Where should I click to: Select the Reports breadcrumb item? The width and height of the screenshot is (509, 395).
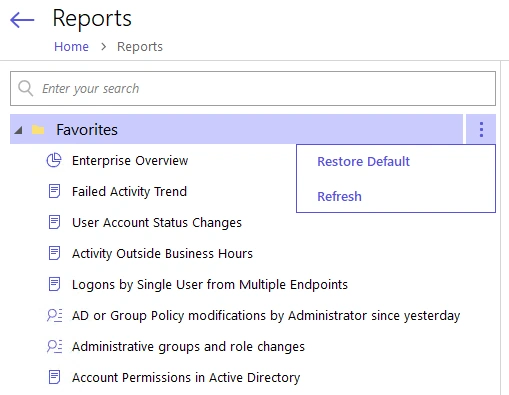pyautogui.click(x=140, y=47)
